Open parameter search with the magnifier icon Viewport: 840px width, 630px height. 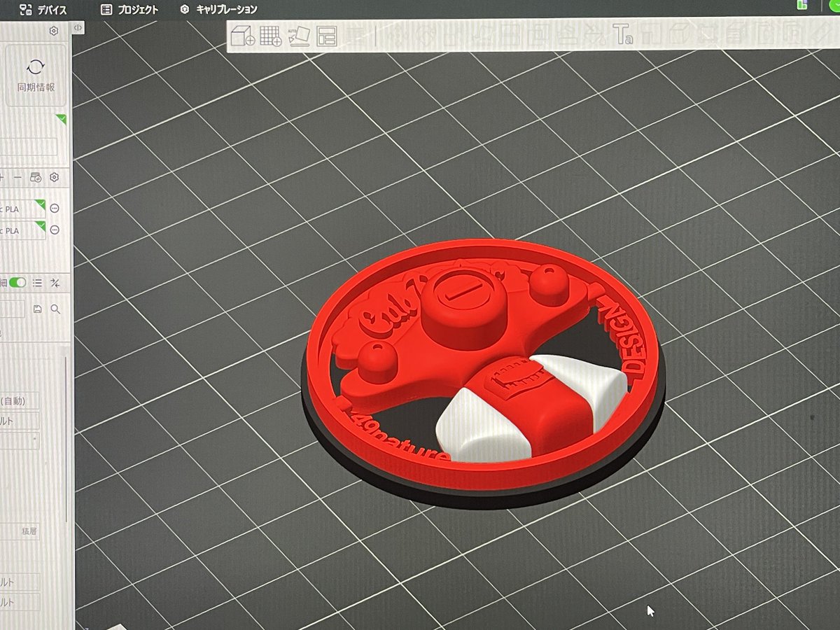pos(56,308)
